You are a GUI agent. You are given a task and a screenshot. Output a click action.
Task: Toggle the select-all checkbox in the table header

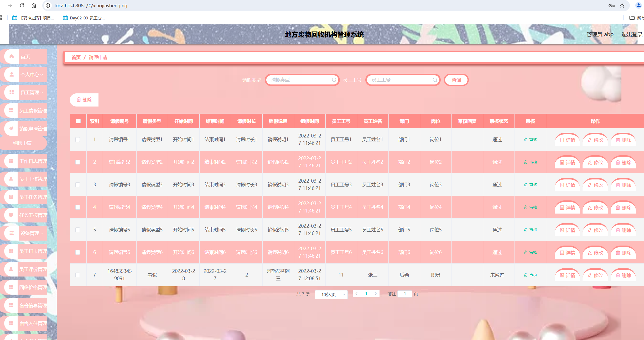78,121
